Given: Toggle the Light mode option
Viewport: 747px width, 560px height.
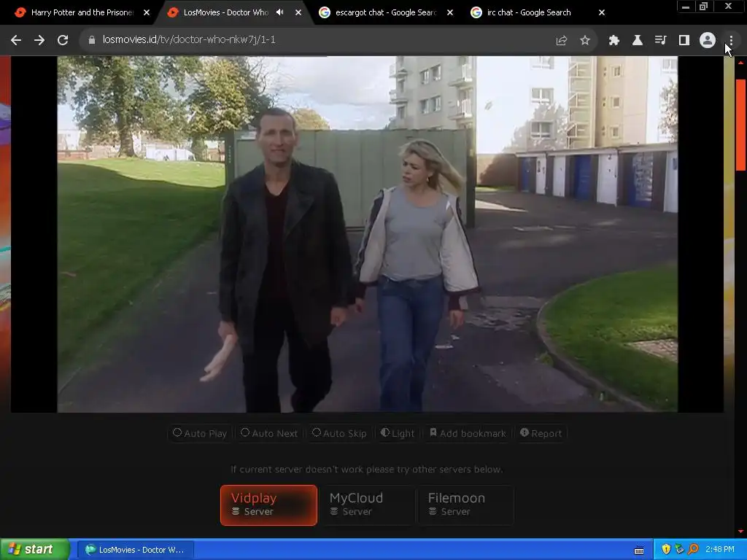Looking at the screenshot, I should [x=398, y=433].
